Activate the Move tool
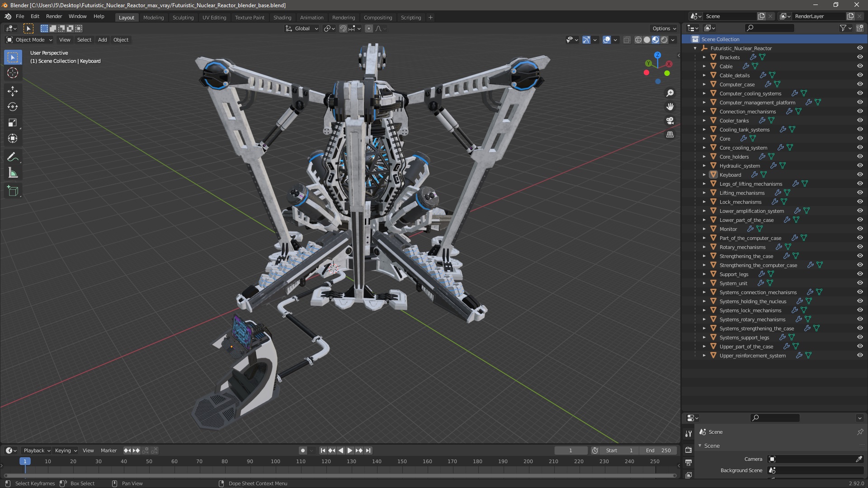The height and width of the screenshot is (488, 868). click(x=13, y=91)
